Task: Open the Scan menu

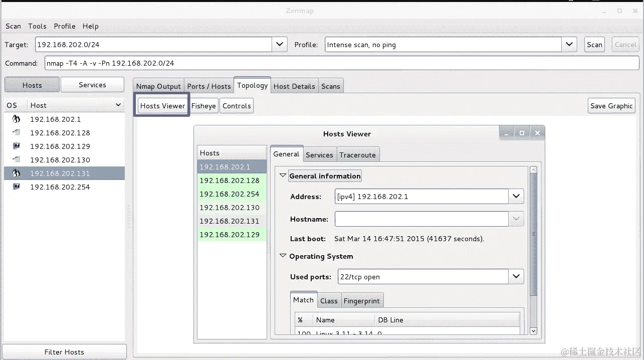Action: tap(14, 26)
